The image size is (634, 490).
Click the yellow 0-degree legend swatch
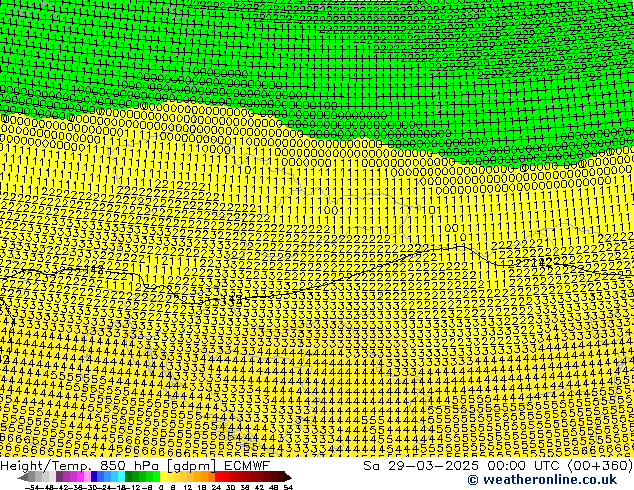click(x=163, y=477)
